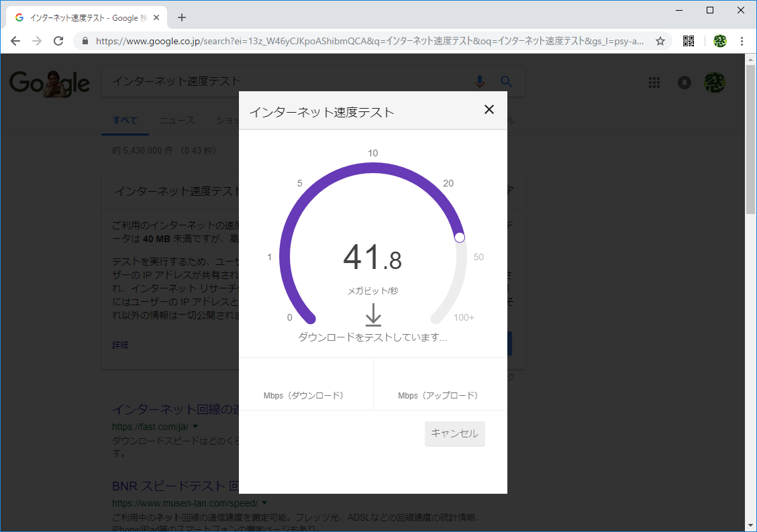Click the back navigation arrow
This screenshot has height=532, width=757.
click(x=15, y=40)
